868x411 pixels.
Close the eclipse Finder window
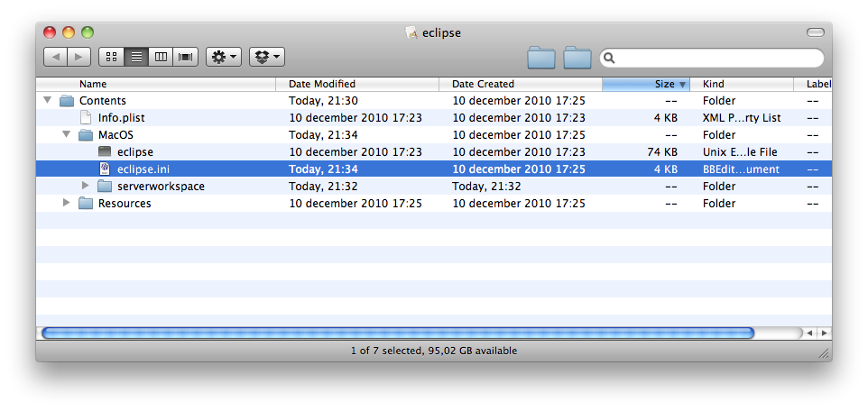[50, 32]
